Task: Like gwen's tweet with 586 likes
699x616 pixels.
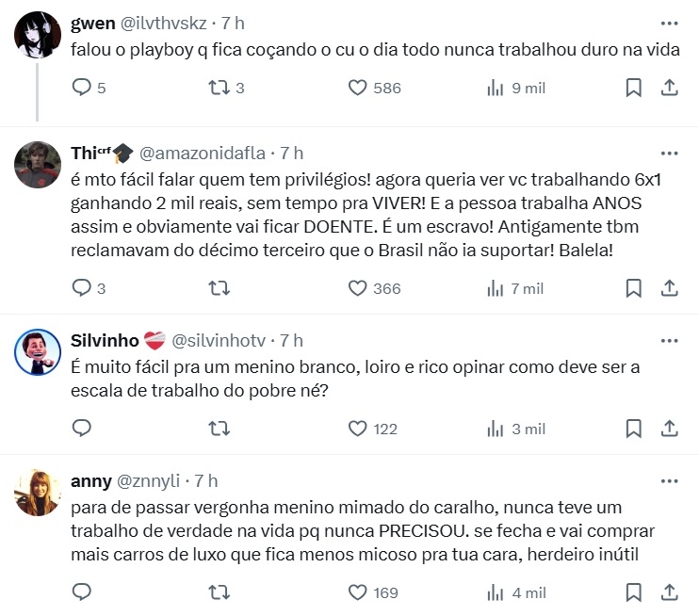Action: [x=357, y=88]
